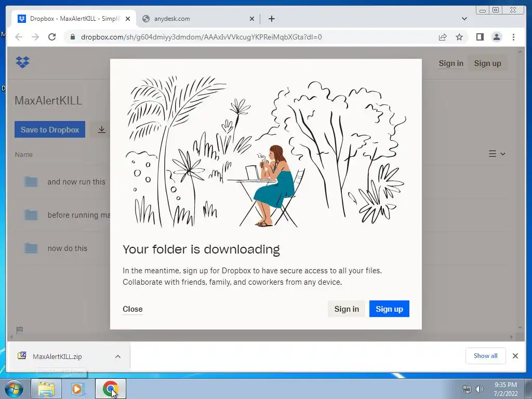Click Sign up in the Dropbox page header
Viewport: 532px width, 399px height.
[x=487, y=63]
